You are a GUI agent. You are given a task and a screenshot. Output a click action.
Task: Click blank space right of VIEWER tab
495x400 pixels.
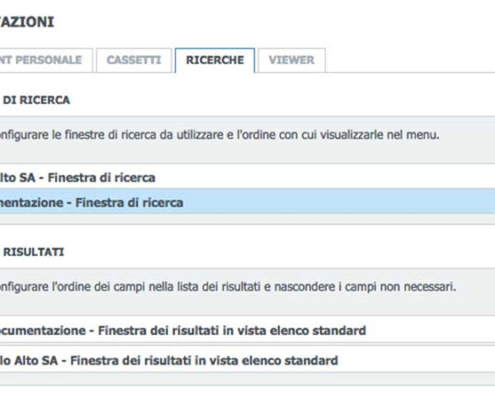pyautogui.click(x=410, y=60)
